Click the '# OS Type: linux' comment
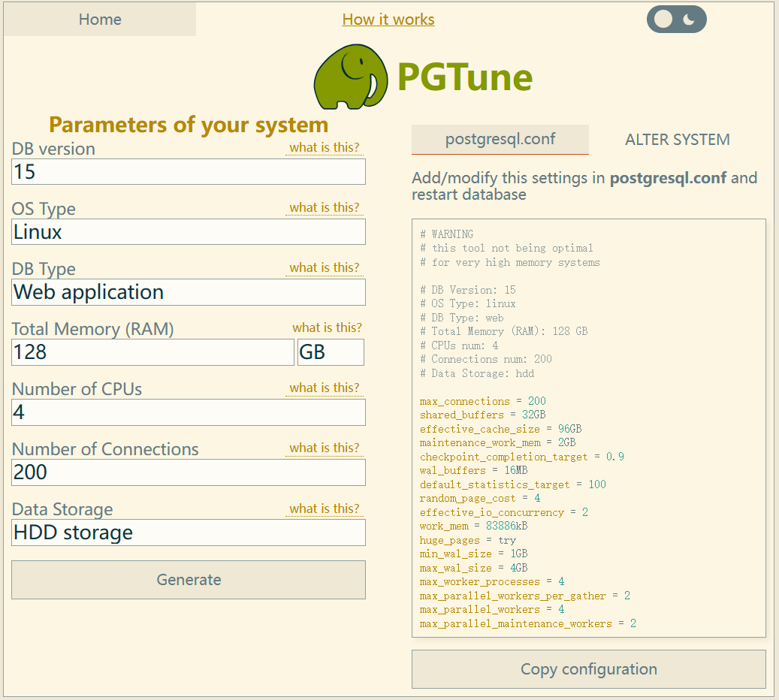This screenshot has width=779, height=700. pos(468,303)
